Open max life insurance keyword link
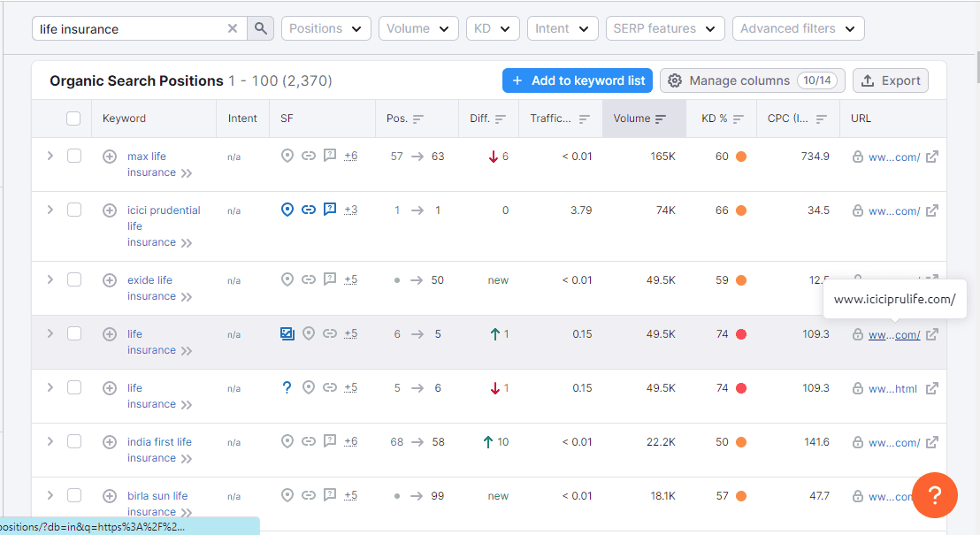 click(x=152, y=164)
